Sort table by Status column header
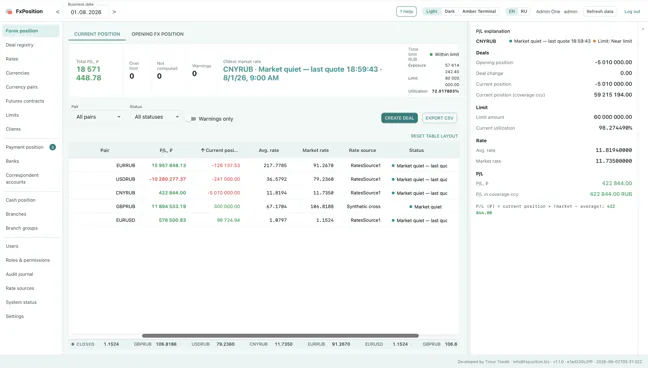 pos(416,151)
